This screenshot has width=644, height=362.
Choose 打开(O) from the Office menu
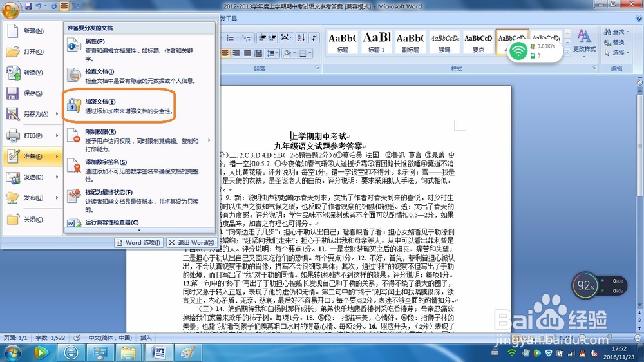pyautogui.click(x=32, y=52)
